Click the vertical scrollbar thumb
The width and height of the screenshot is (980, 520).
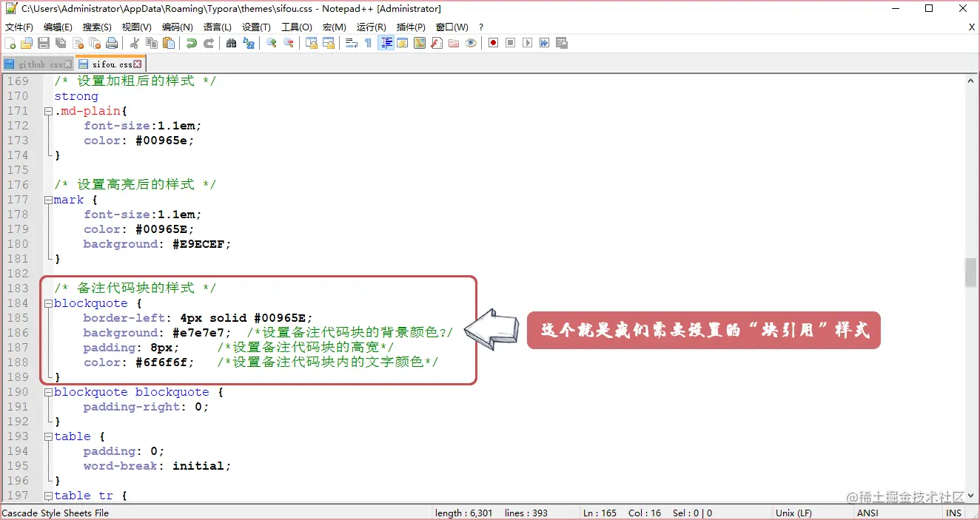coord(970,274)
